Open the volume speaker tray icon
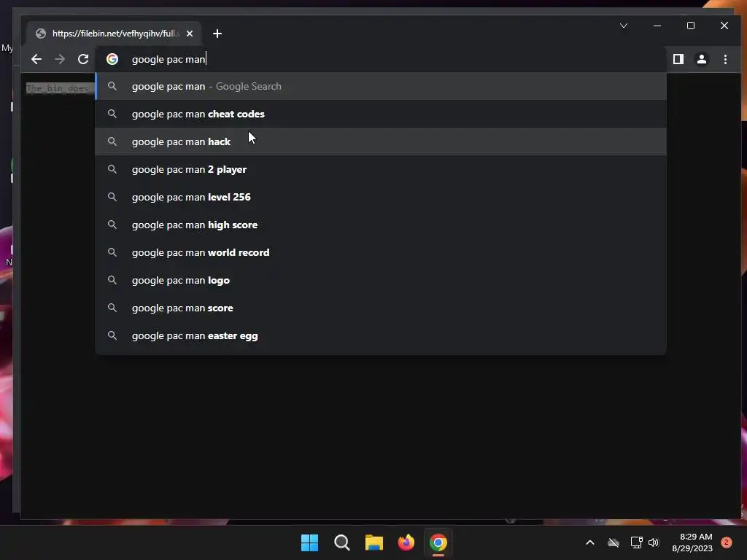747x560 pixels. click(x=654, y=542)
